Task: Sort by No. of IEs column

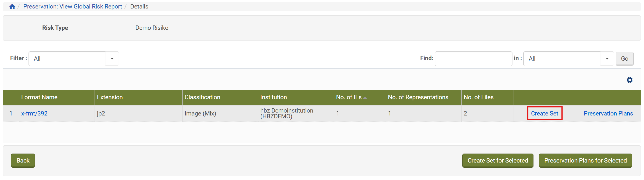Action: click(x=348, y=97)
